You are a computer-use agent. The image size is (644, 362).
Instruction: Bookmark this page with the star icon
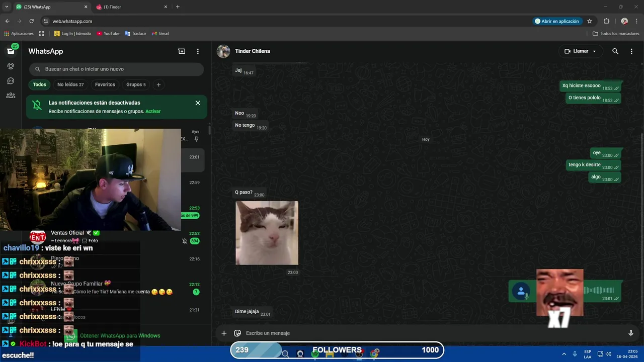(x=590, y=21)
